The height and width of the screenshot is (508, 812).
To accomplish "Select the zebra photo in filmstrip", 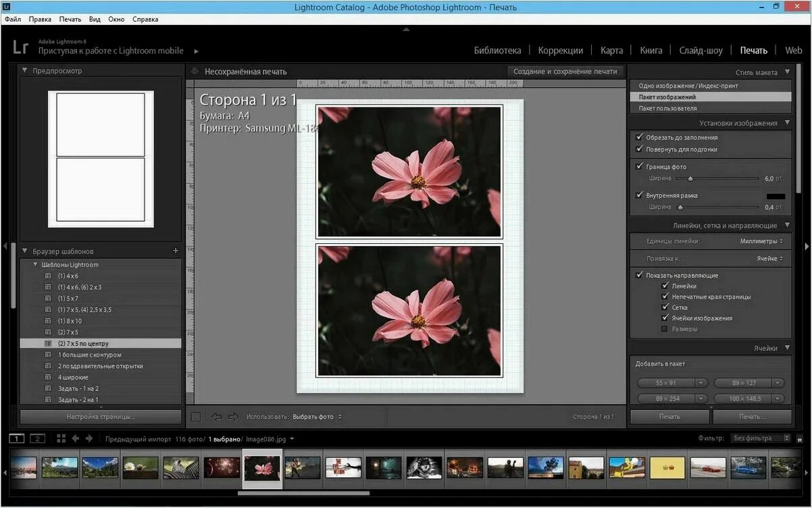I will coord(181,467).
